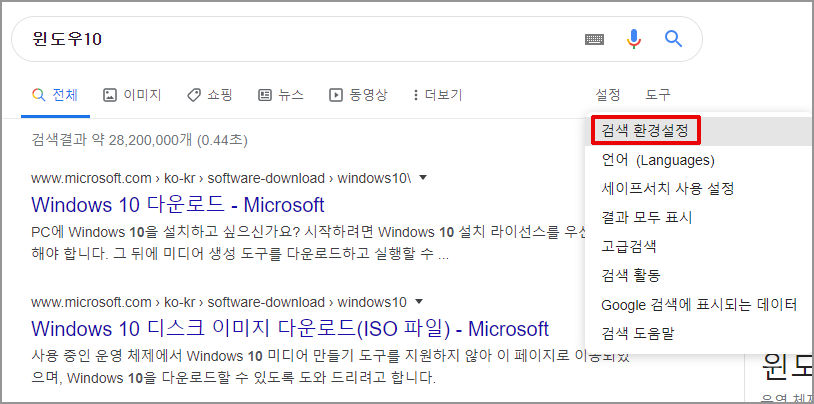Select 언어 (Languages) menu entry
Image resolution: width=814 pixels, height=404 pixels.
point(699,160)
